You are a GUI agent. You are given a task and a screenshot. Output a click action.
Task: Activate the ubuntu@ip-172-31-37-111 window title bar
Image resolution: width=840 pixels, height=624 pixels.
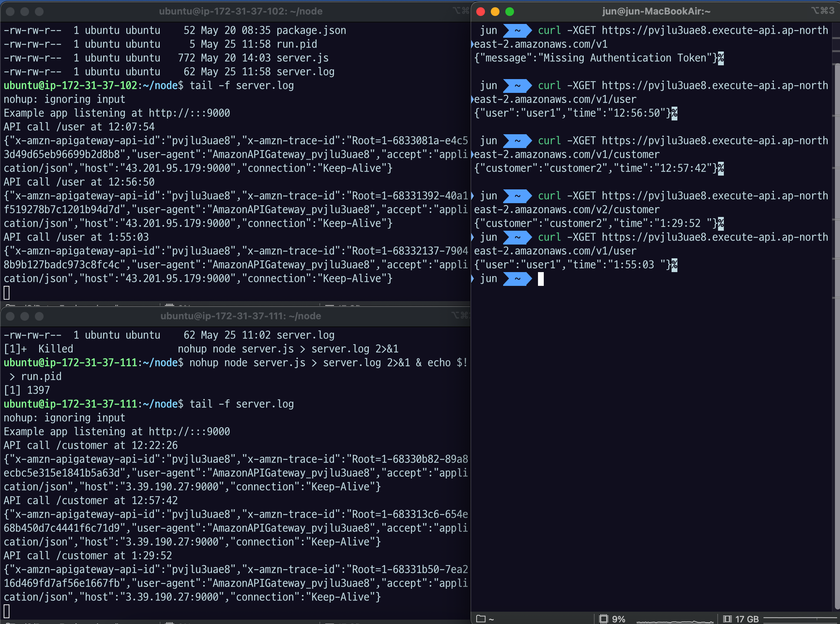240,316
